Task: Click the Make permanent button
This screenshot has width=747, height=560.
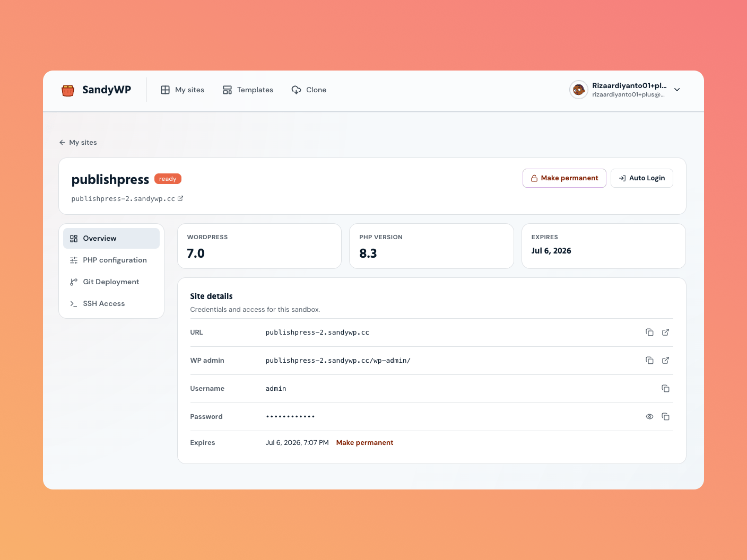Action: (564, 178)
